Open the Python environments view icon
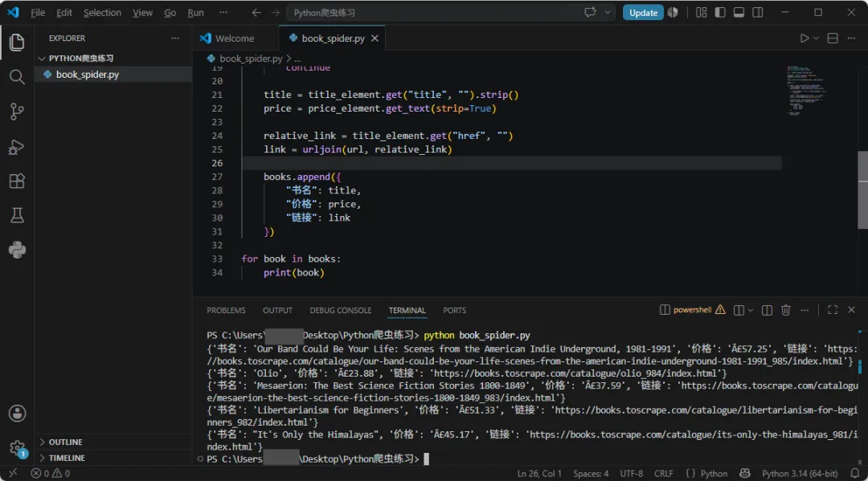Image resolution: width=868 pixels, height=481 pixels. (17, 250)
